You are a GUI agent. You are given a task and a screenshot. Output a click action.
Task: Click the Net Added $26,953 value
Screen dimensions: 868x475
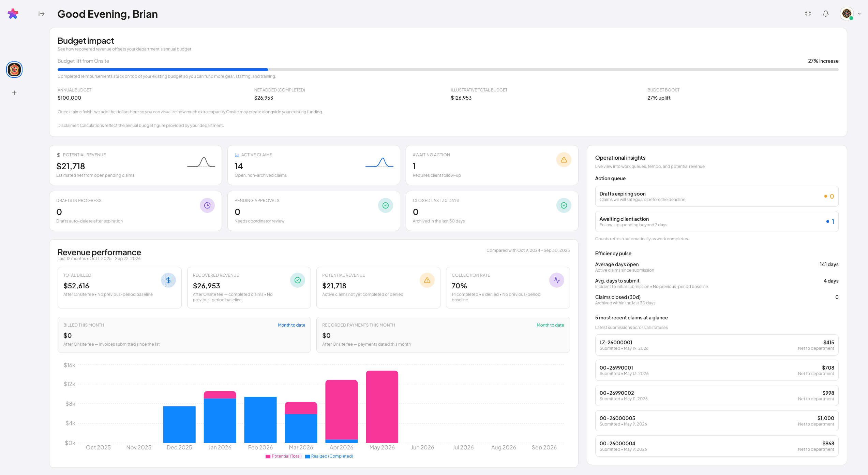point(264,98)
